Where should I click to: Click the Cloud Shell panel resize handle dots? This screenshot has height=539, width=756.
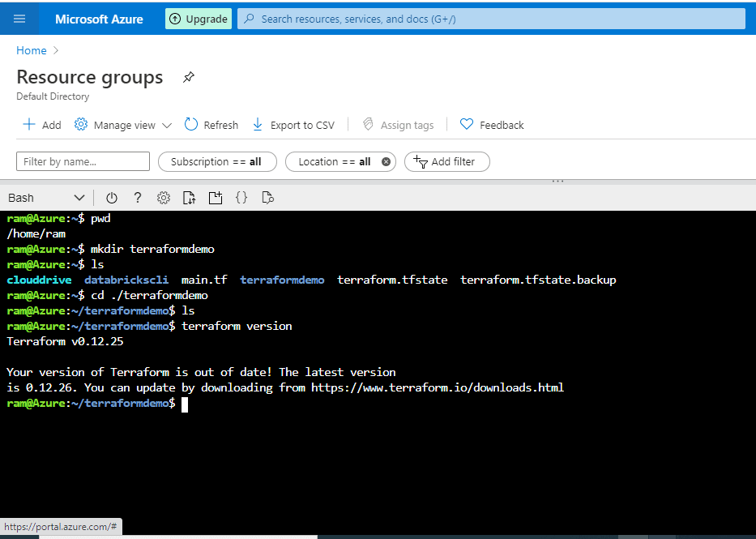tap(557, 182)
